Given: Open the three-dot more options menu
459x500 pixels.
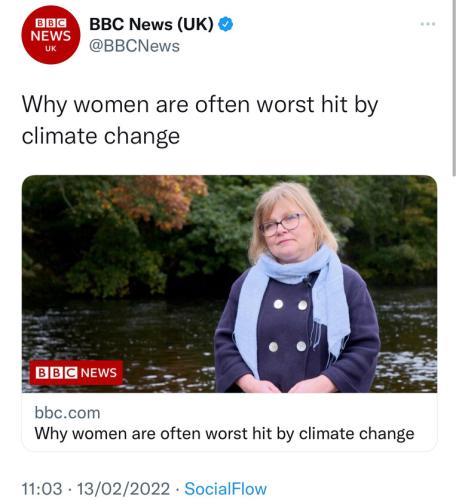Looking at the screenshot, I should (x=428, y=24).
